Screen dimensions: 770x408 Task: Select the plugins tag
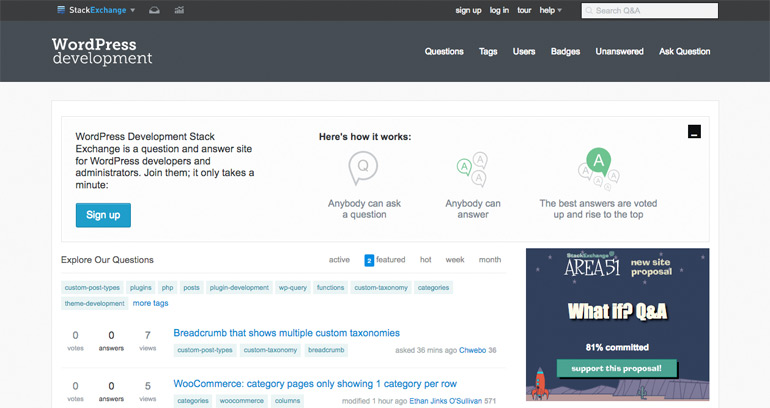(x=140, y=288)
